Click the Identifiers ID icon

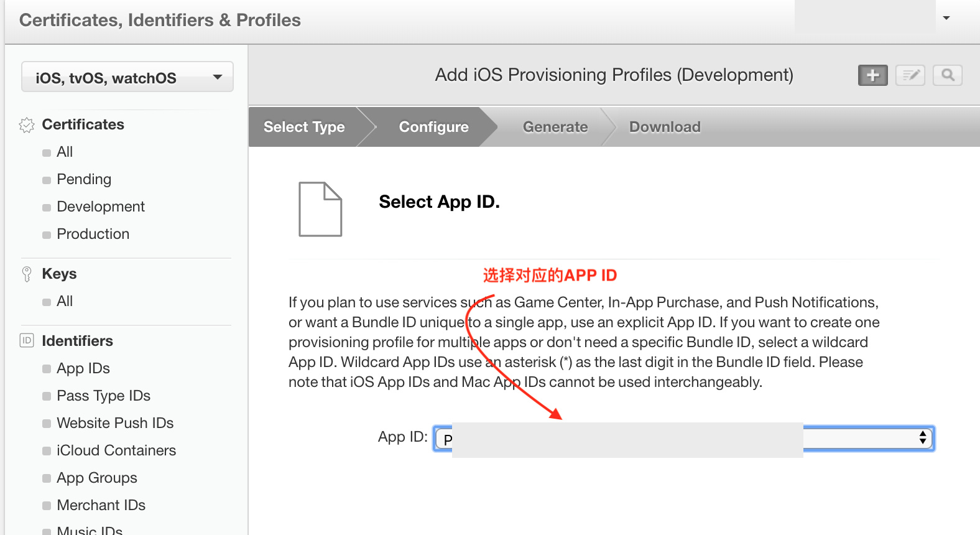pyautogui.click(x=27, y=341)
